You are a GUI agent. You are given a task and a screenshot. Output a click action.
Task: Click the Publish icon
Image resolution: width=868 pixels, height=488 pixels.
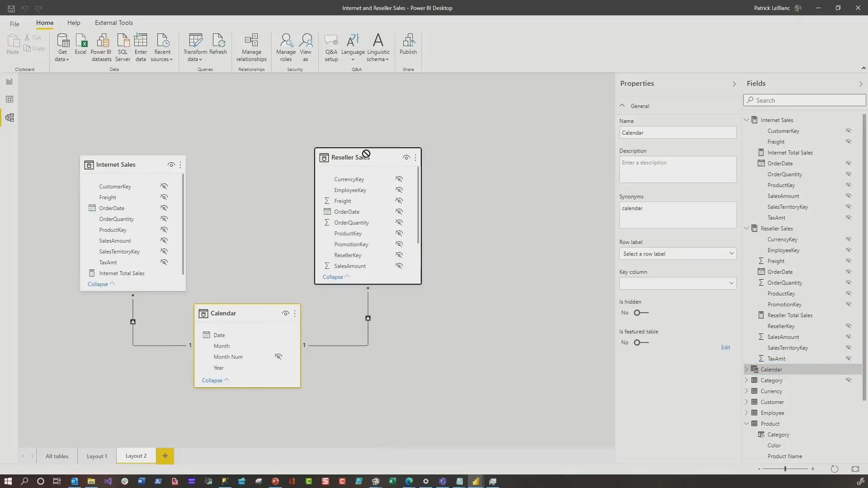click(408, 45)
